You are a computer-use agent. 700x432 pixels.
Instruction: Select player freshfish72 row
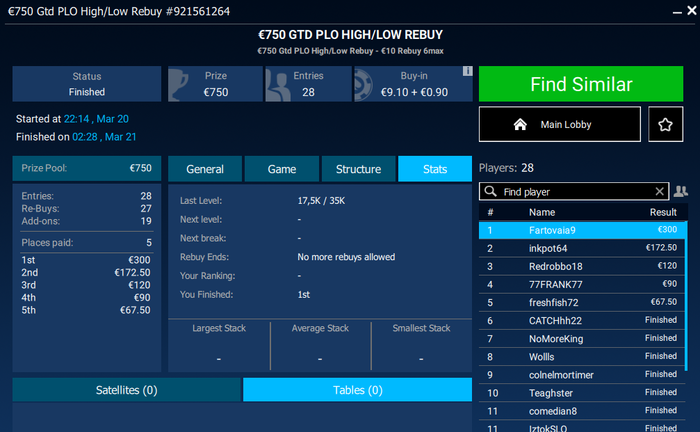[582, 302]
